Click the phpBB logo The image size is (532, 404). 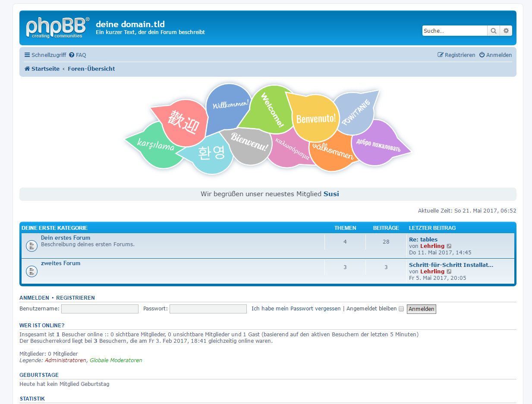(57, 28)
